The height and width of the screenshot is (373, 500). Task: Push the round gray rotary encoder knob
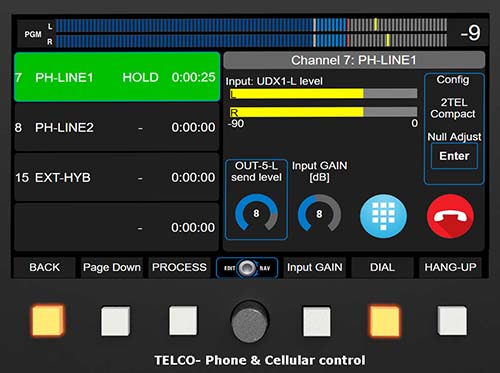(x=250, y=321)
